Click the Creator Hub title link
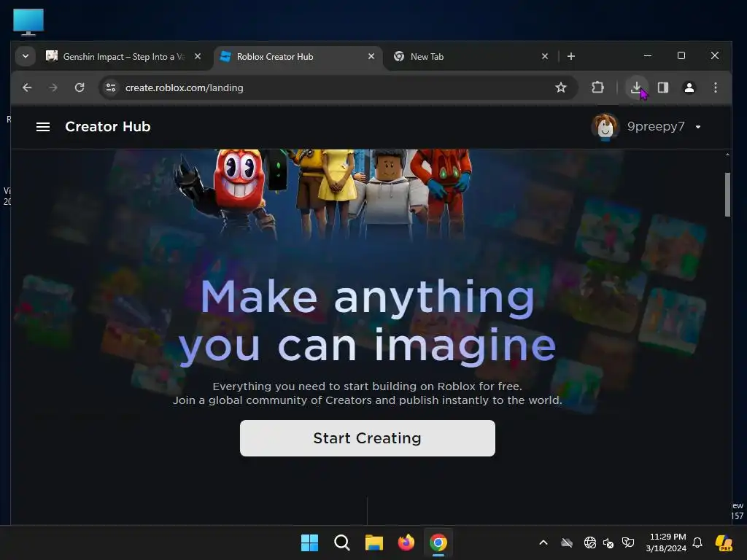This screenshot has width=747, height=560. (108, 127)
